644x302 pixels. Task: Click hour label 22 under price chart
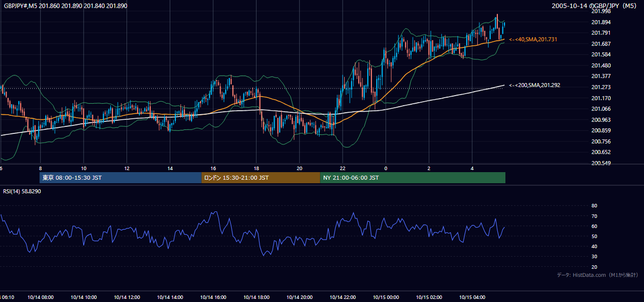[x=343, y=169]
